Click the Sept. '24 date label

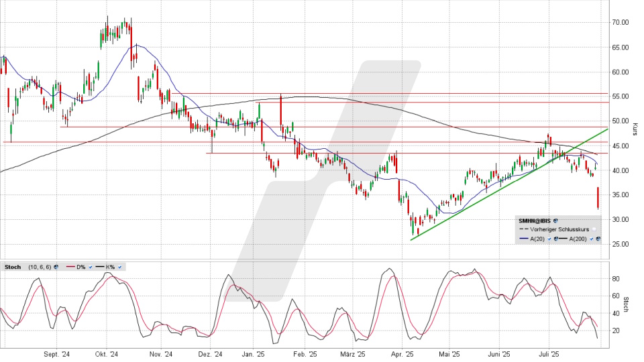56,354
